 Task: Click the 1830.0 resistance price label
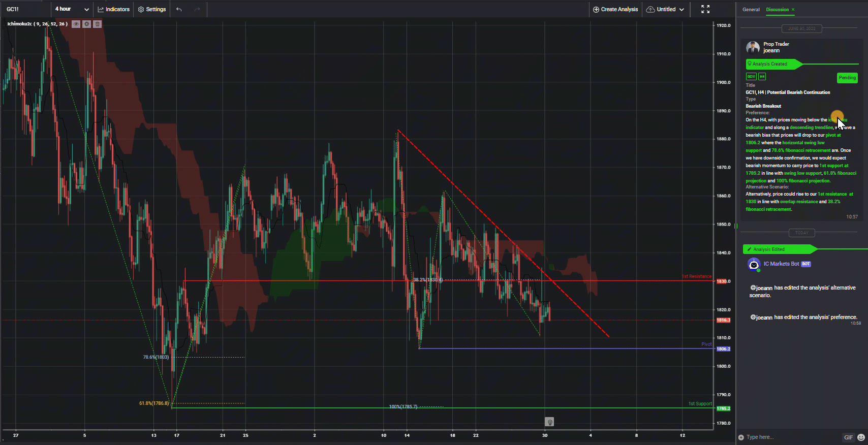click(x=723, y=281)
